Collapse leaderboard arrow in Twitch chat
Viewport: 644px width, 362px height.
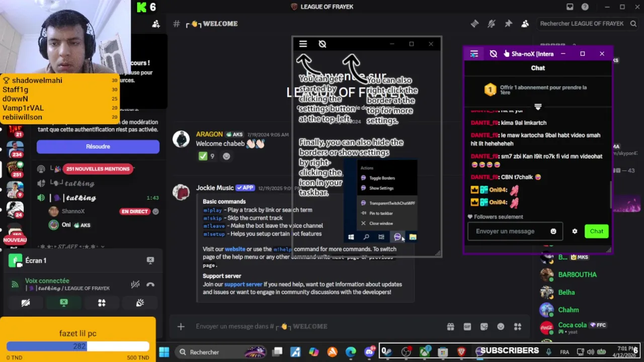tap(538, 107)
